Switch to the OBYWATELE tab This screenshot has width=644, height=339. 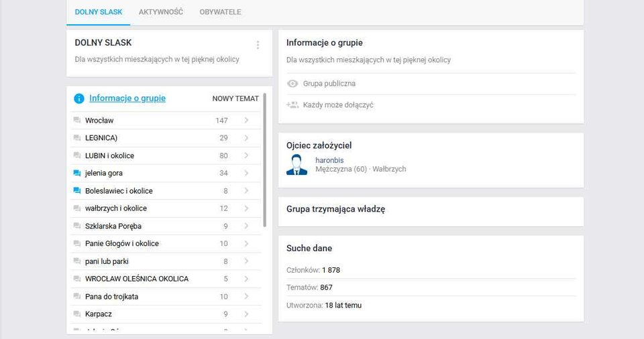[x=220, y=12]
